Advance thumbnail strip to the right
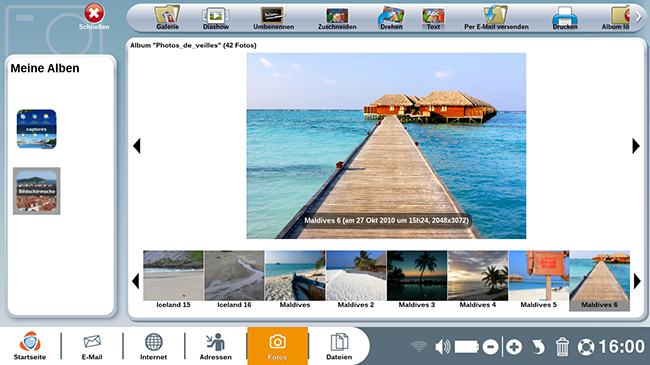This screenshot has height=365, width=650. tap(637, 281)
